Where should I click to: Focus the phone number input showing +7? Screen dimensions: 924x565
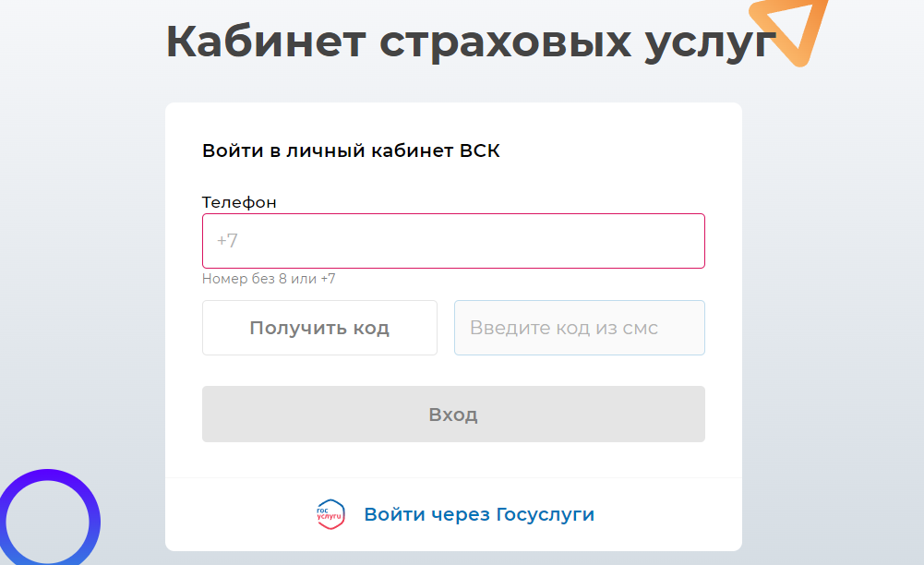click(453, 240)
